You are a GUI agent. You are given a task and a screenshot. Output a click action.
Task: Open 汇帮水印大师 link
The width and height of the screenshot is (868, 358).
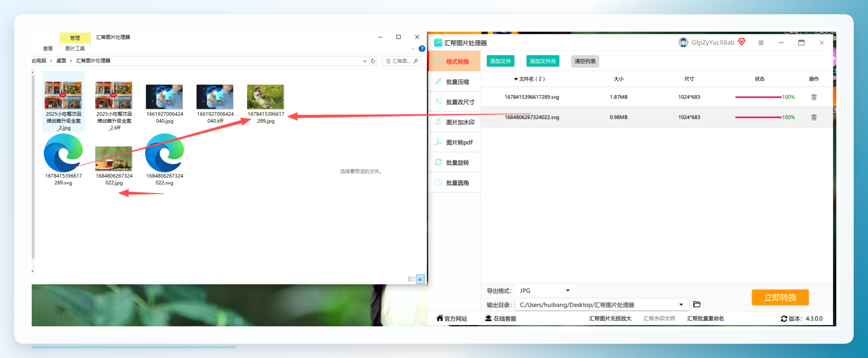[659, 318]
